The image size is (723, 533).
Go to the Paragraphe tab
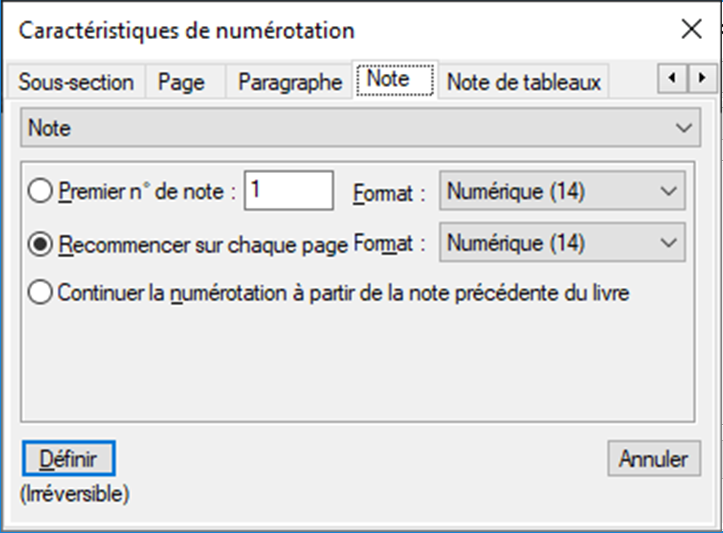click(x=289, y=82)
